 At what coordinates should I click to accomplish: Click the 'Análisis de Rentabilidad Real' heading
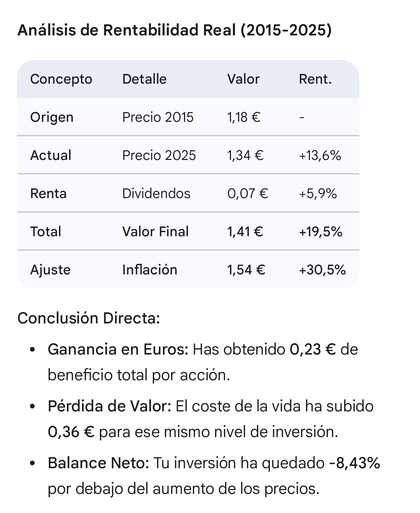(x=175, y=30)
